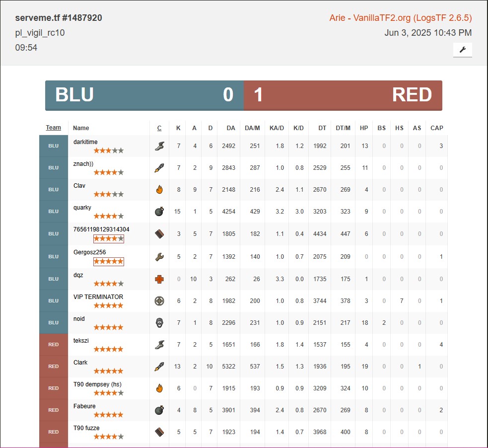Image resolution: width=488 pixels, height=448 pixels.
Task: Sort players by class column header C
Action: 159,128
